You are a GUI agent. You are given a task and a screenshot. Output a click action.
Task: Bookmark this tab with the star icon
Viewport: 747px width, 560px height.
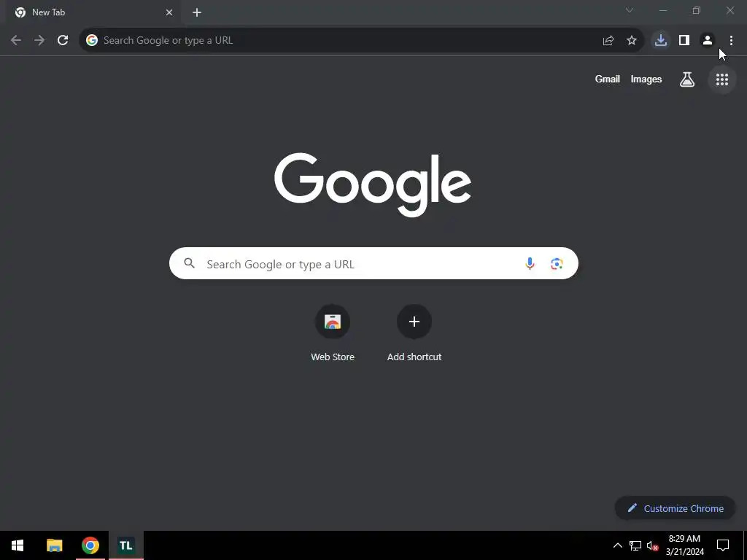click(x=632, y=41)
